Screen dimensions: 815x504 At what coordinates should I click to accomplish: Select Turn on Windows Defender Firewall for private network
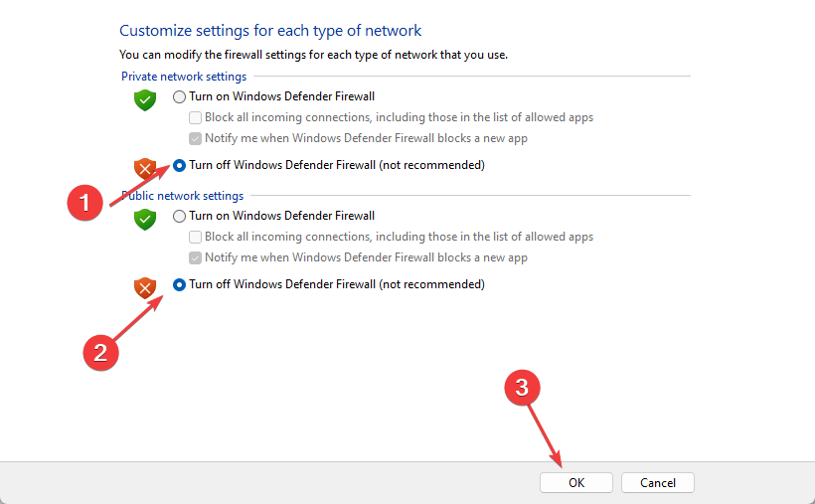coord(179,96)
